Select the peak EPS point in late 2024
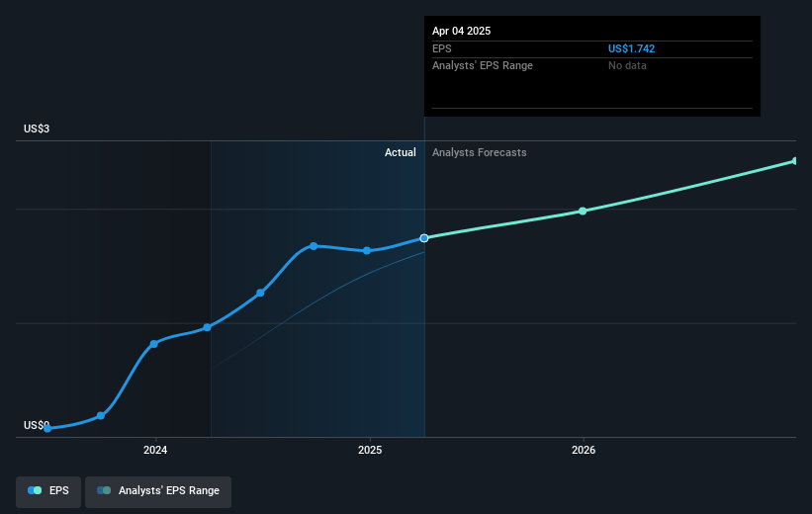This screenshot has width=812, height=514. coord(314,246)
